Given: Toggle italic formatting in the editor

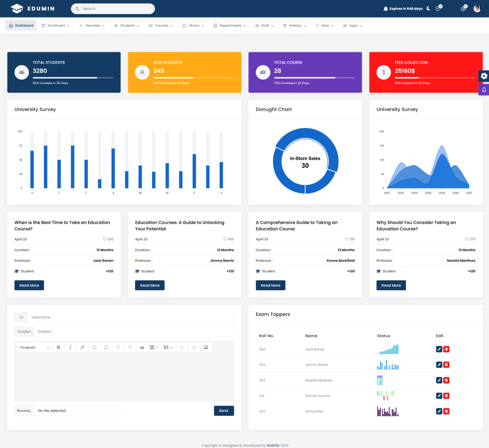Looking at the screenshot, I should pos(70,347).
